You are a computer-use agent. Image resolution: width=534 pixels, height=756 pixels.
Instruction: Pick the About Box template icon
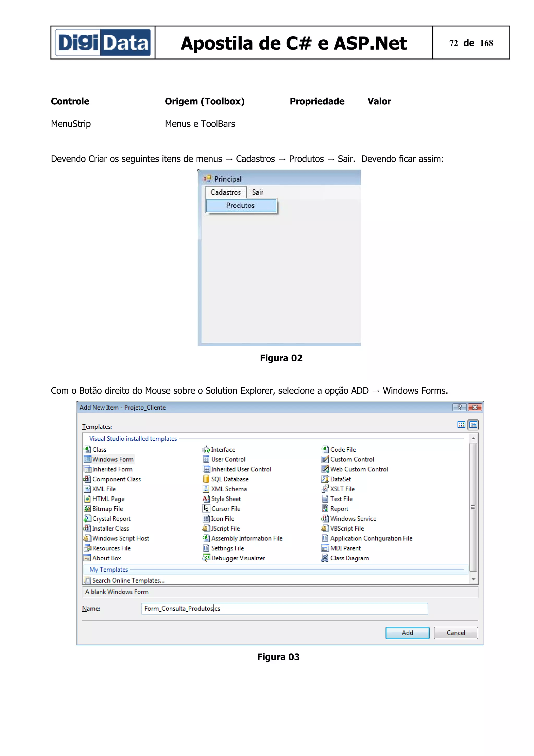(x=87, y=558)
